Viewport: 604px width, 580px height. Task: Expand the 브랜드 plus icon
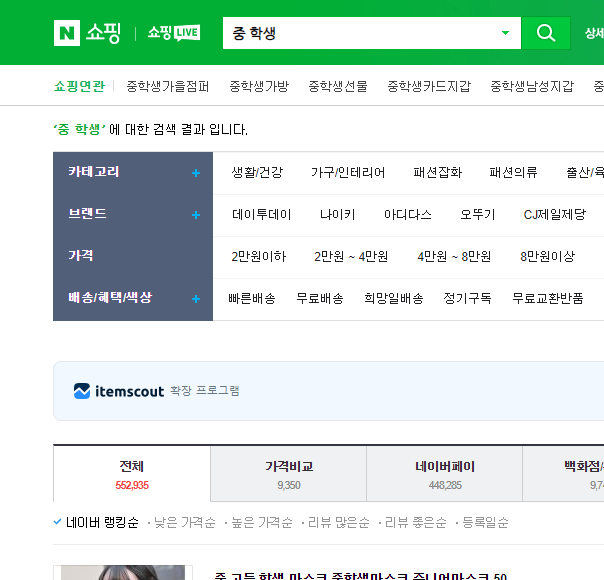[196, 215]
